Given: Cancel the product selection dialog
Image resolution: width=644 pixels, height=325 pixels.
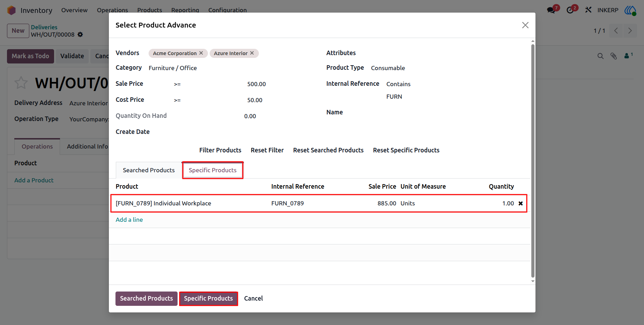Looking at the screenshot, I should click(x=254, y=298).
